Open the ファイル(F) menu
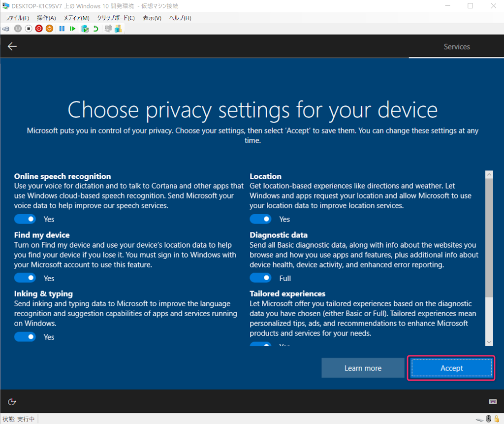The image size is (504, 424). point(17,18)
